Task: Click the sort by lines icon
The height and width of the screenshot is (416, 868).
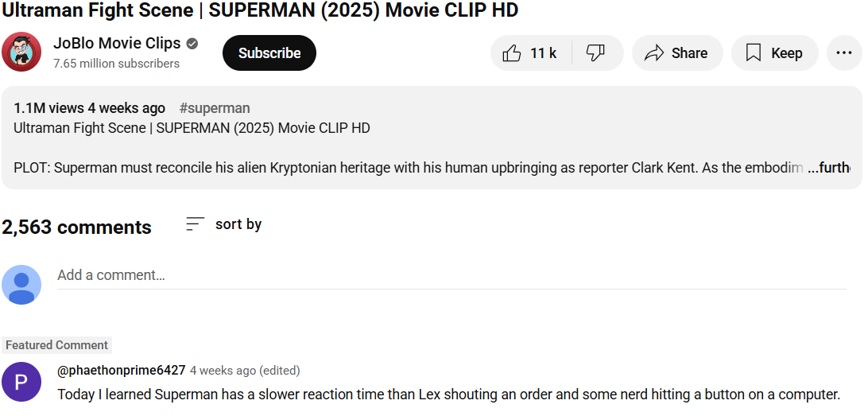Action: [x=196, y=224]
